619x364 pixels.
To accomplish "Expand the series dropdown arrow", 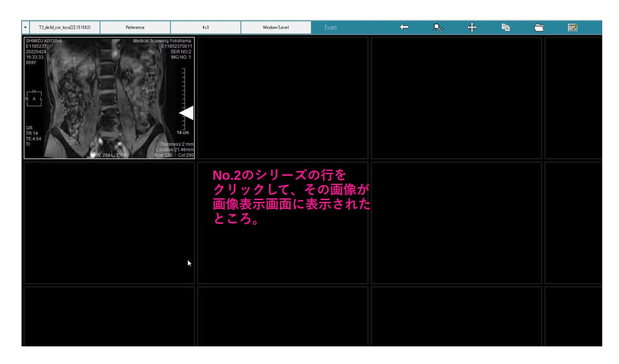I will coord(25,27).
